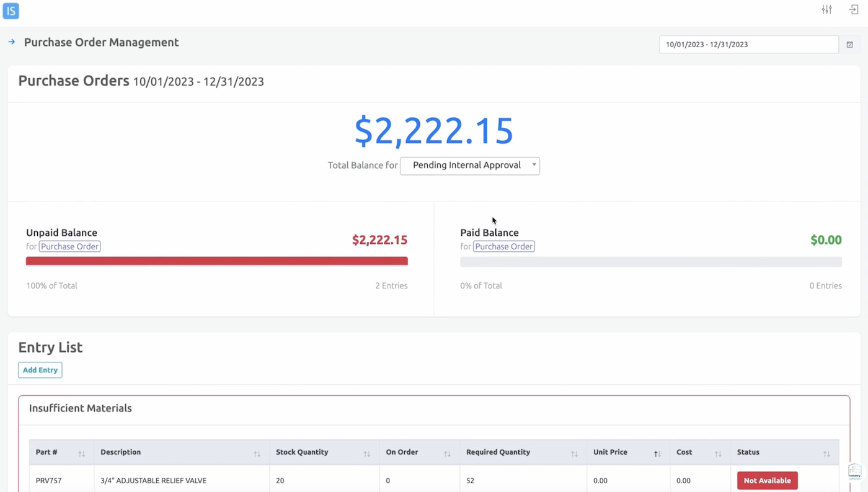
Task: Click the red Unpaid Balance progress bar
Action: [x=216, y=261]
